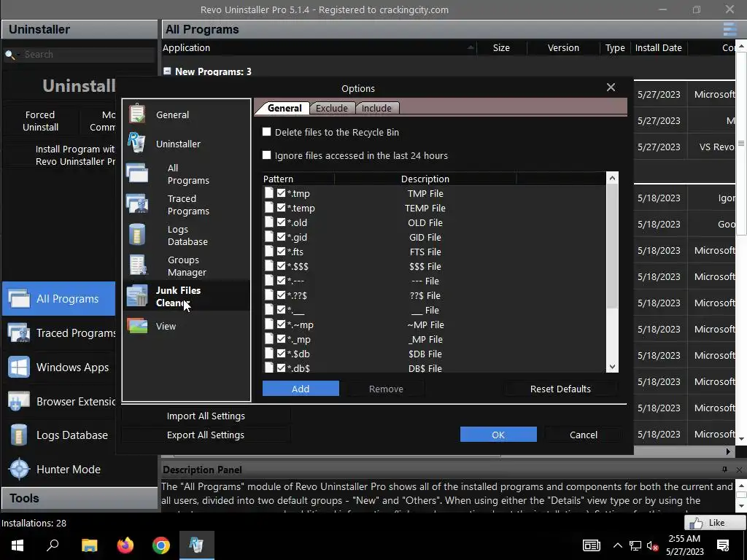Viewport: 747px width, 560px height.
Task: Uncheck the *.tmp pattern
Action: 281,192
